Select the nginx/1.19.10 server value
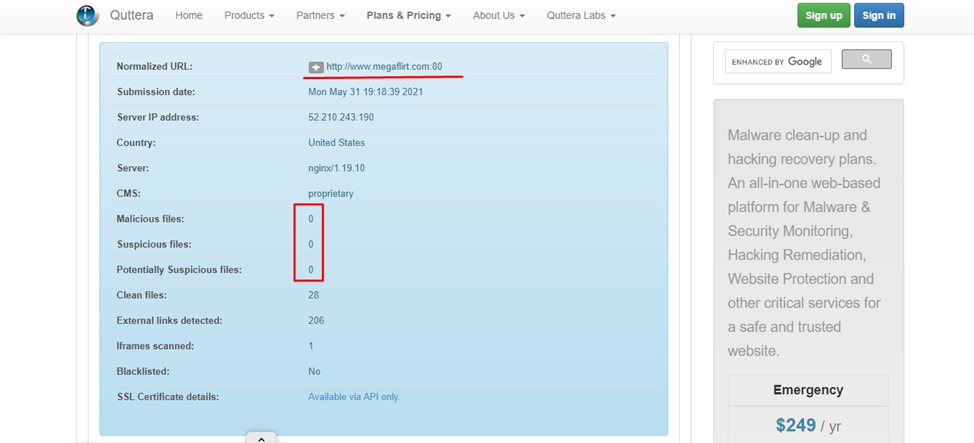The height and width of the screenshot is (443, 974). (x=335, y=168)
